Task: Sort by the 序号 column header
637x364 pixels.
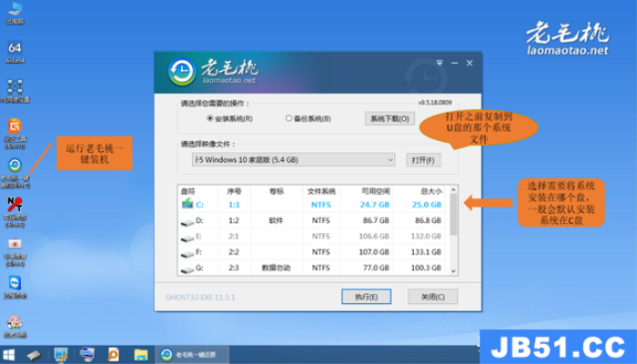Action: point(234,191)
